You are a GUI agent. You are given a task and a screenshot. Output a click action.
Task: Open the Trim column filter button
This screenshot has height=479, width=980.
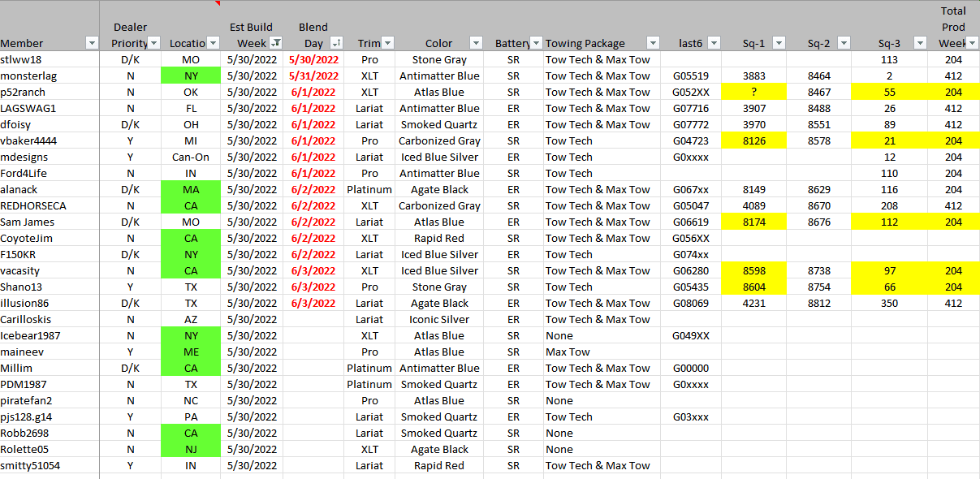387,43
